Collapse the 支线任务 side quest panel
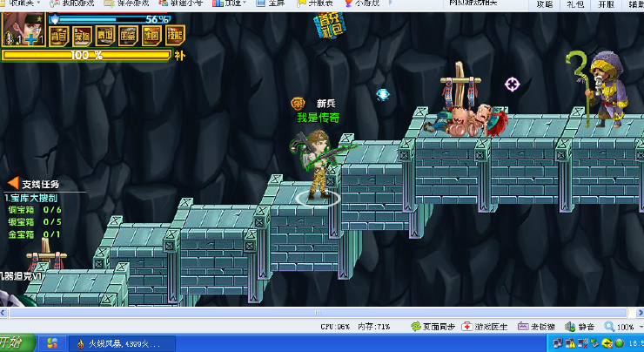The height and width of the screenshot is (352, 644). point(13,183)
